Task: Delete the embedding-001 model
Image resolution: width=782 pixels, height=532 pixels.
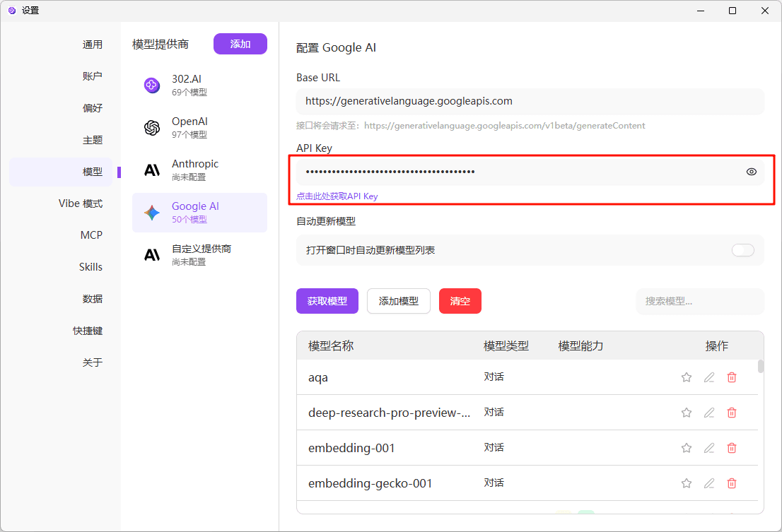Action: pos(732,449)
